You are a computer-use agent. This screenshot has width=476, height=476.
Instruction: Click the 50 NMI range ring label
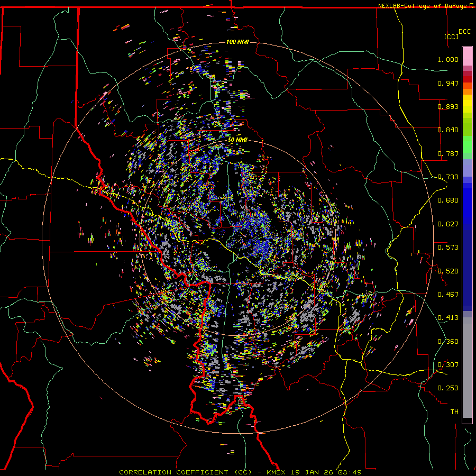point(237,140)
